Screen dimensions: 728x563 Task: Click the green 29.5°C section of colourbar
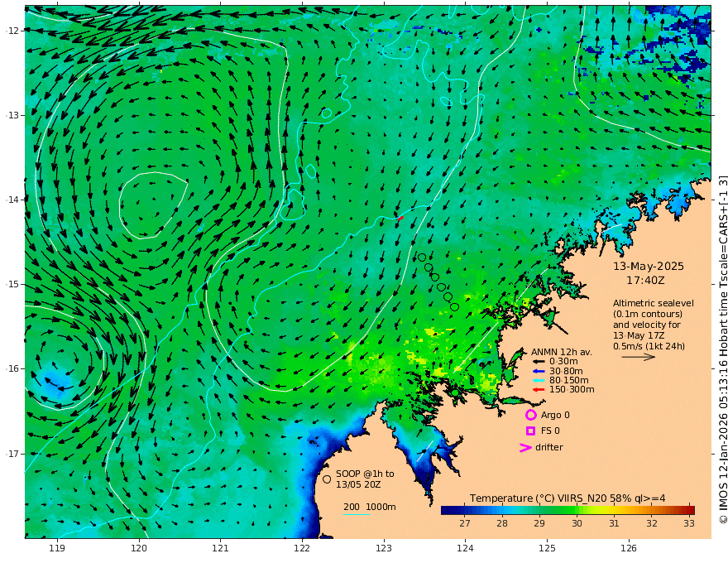[558, 510]
